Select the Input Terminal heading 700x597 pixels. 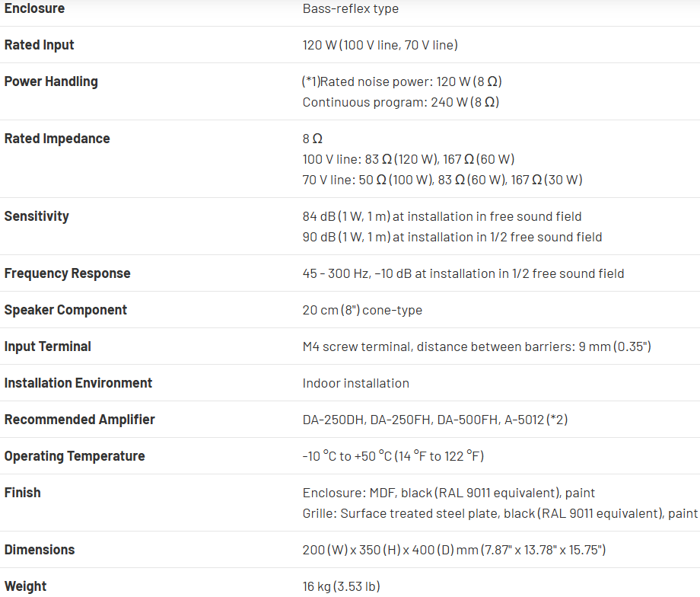point(47,346)
